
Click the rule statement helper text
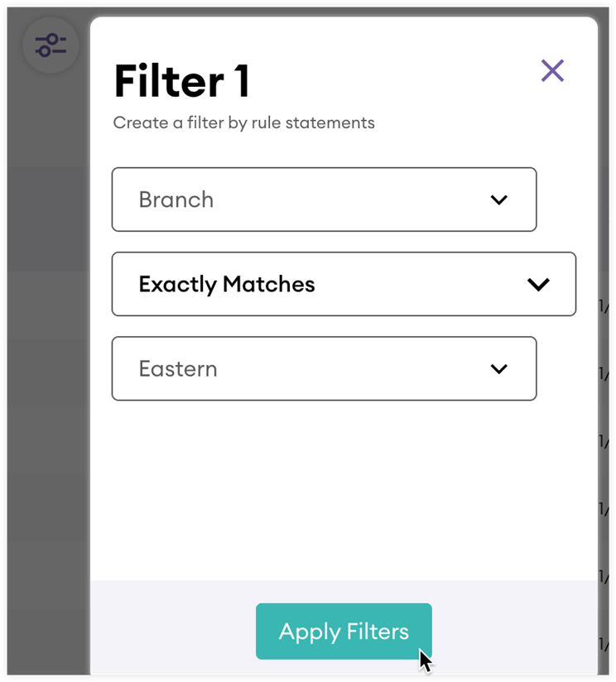coord(243,122)
